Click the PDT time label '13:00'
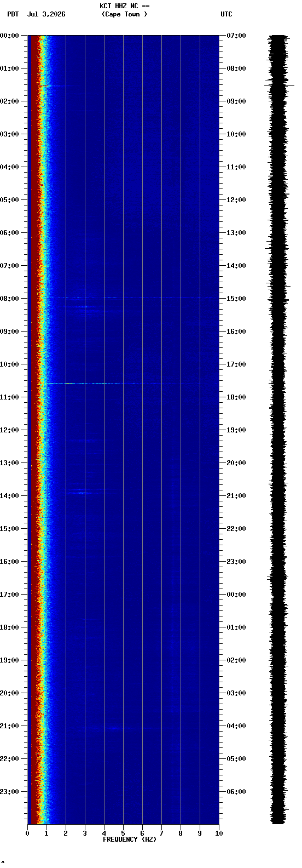Screen dimensions: 302x868 pyautogui.click(x=9, y=463)
